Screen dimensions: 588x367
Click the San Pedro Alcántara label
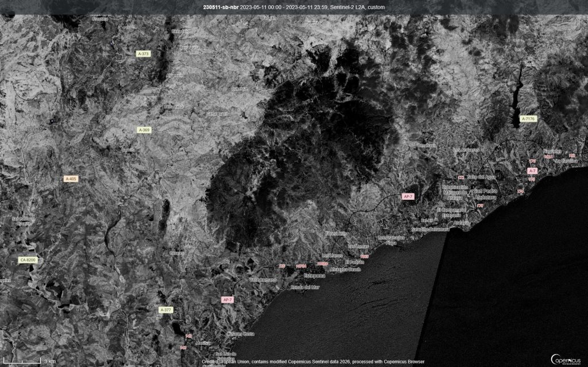pyautogui.click(x=486, y=194)
